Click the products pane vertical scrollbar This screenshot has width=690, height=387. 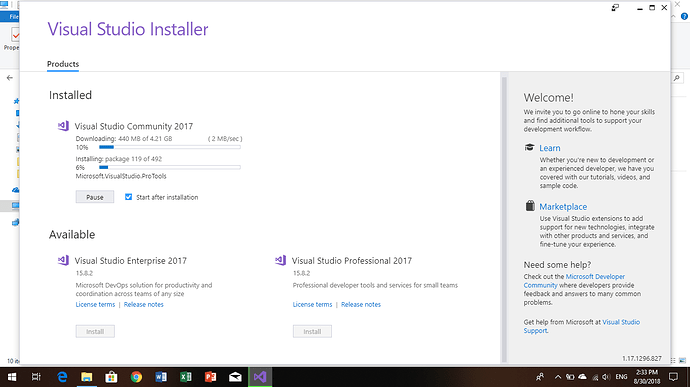pyautogui.click(x=504, y=219)
